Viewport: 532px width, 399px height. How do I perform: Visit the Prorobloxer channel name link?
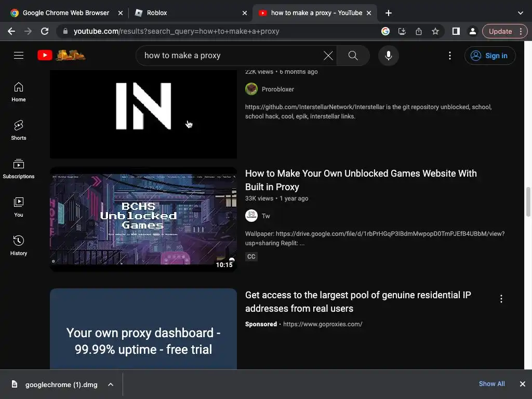(x=277, y=89)
